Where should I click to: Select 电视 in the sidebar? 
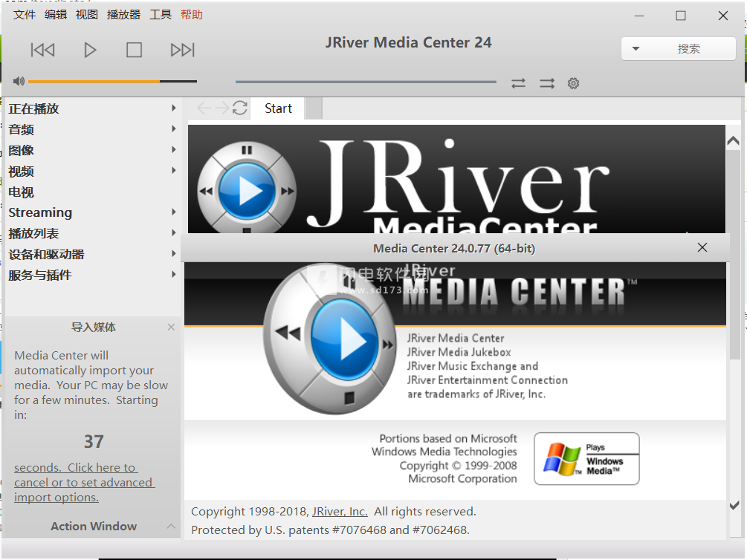(x=21, y=192)
